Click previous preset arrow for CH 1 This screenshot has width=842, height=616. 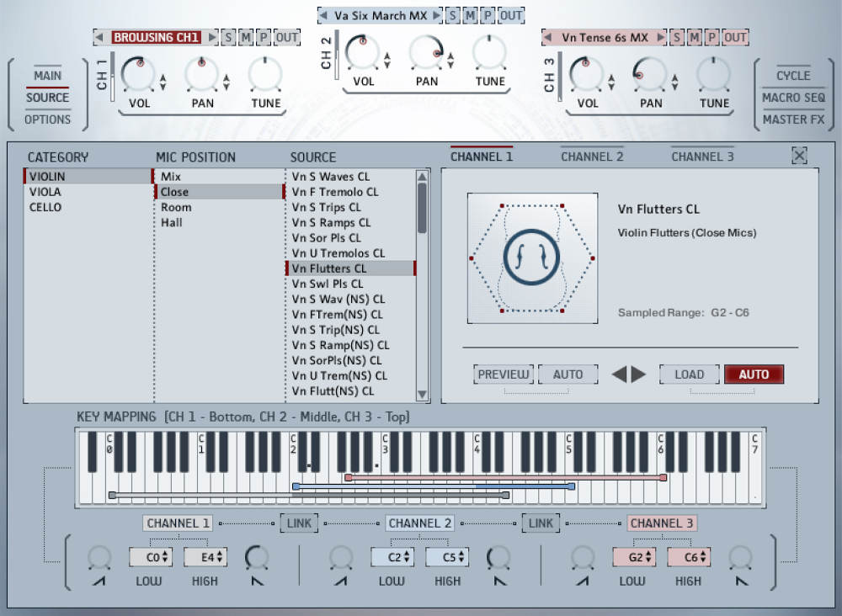(x=99, y=37)
